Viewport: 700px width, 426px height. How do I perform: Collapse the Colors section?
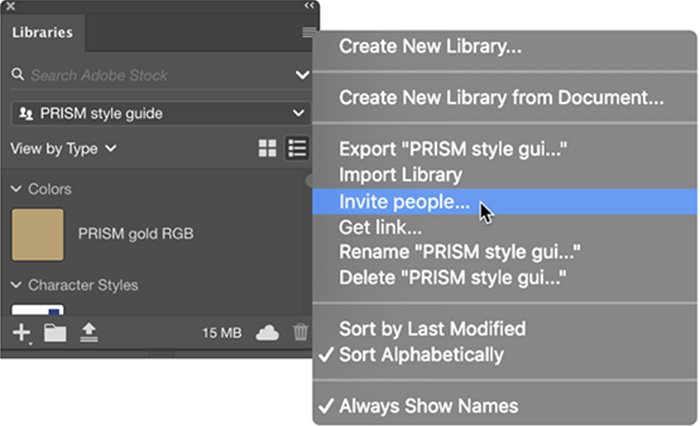16,189
